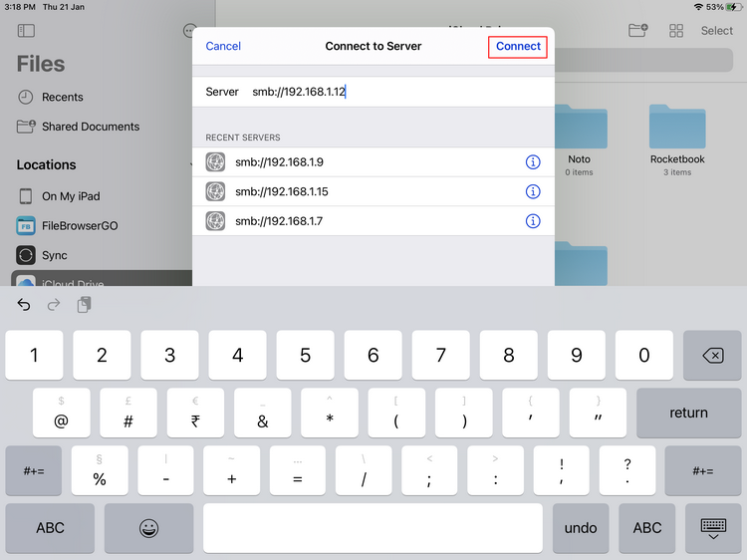Viewport: 747px width, 560px height.
Task: Tap the backspace delete key
Action: pyautogui.click(x=712, y=355)
